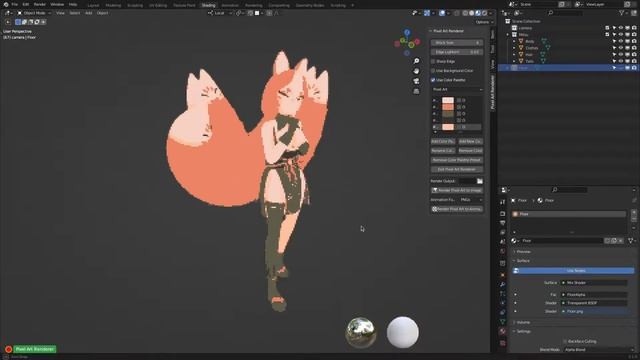Open the Tool properties tab icon
The height and width of the screenshot is (360, 640).
click(502, 202)
